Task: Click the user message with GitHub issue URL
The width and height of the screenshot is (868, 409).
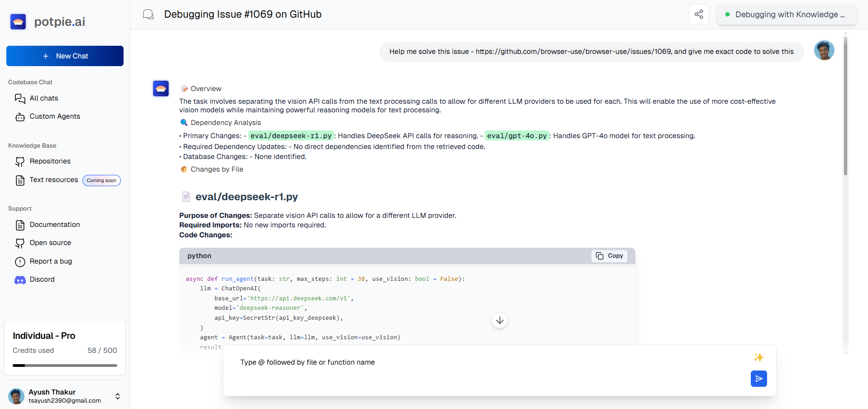Action: click(591, 52)
